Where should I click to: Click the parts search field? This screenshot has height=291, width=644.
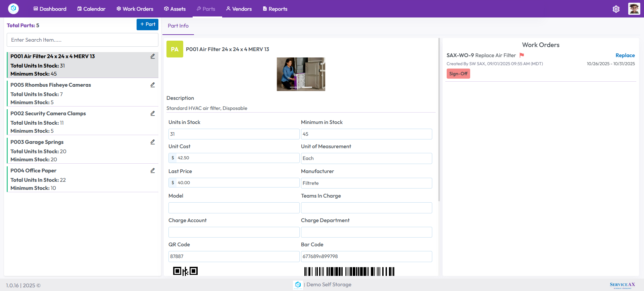click(x=83, y=40)
